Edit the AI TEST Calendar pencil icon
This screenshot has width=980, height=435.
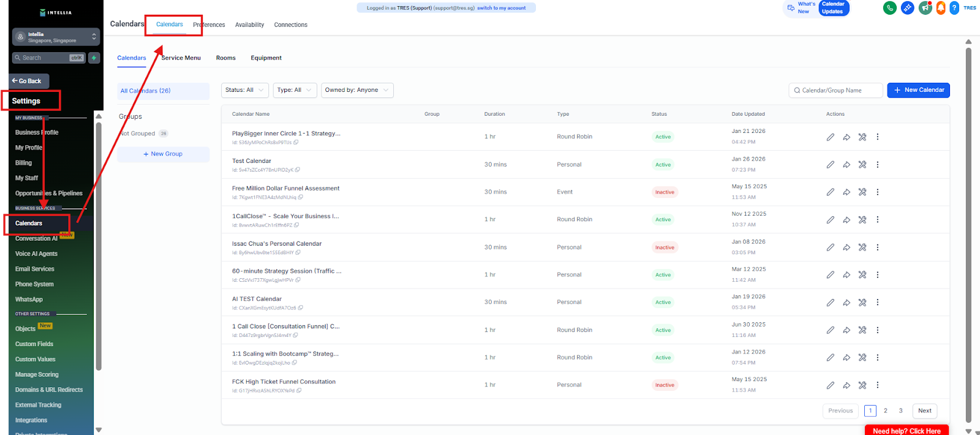point(830,302)
